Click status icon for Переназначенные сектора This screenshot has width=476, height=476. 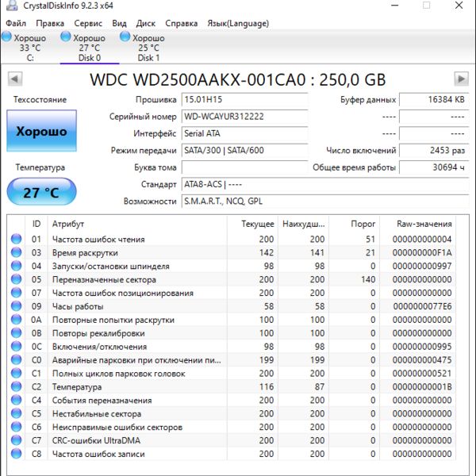tap(16, 279)
